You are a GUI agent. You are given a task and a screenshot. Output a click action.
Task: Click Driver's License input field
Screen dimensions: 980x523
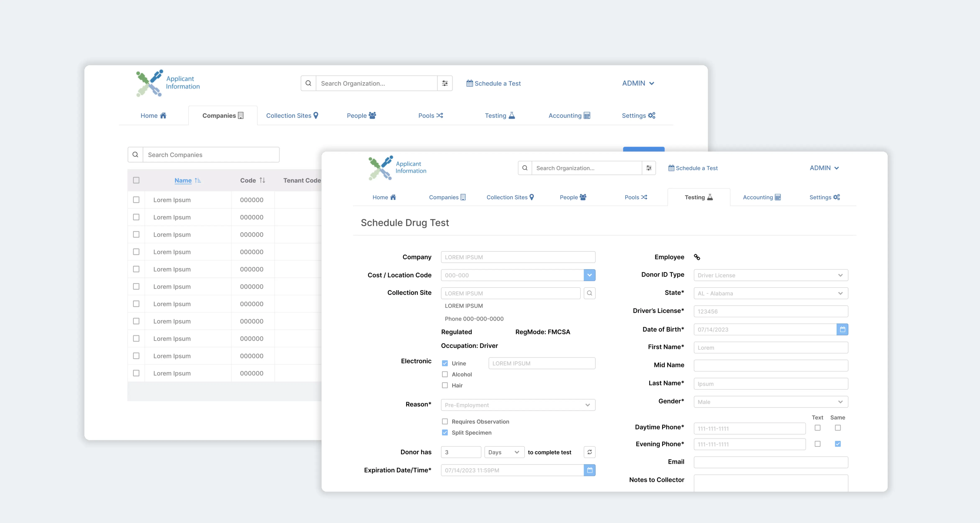coord(771,311)
